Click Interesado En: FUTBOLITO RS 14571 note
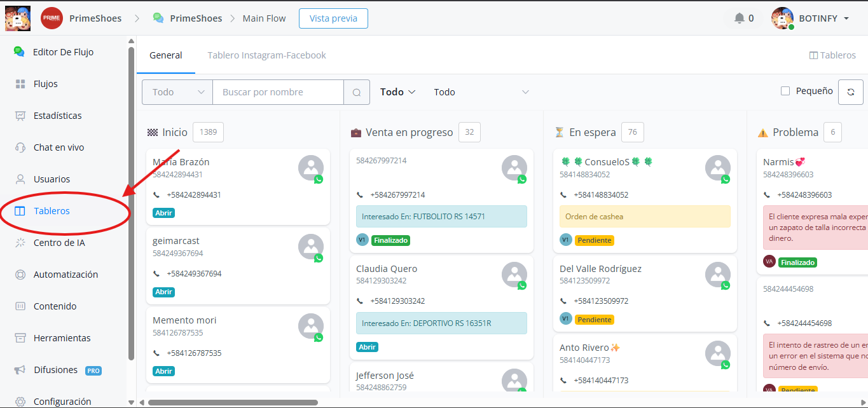Viewport: 868px width, 408px height. click(x=441, y=216)
